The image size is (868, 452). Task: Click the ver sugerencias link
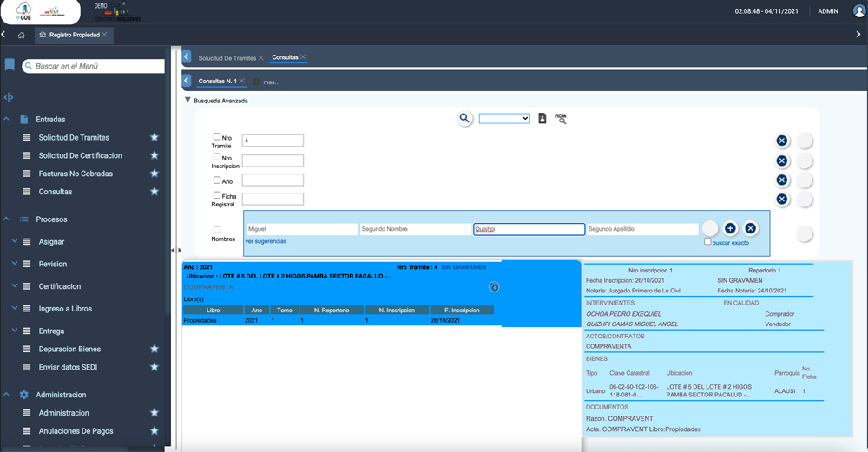point(266,241)
